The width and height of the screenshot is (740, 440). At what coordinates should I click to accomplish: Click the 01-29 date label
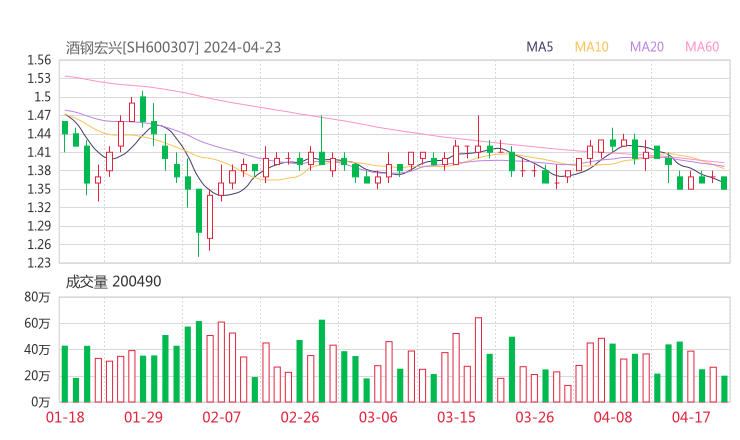(143, 417)
